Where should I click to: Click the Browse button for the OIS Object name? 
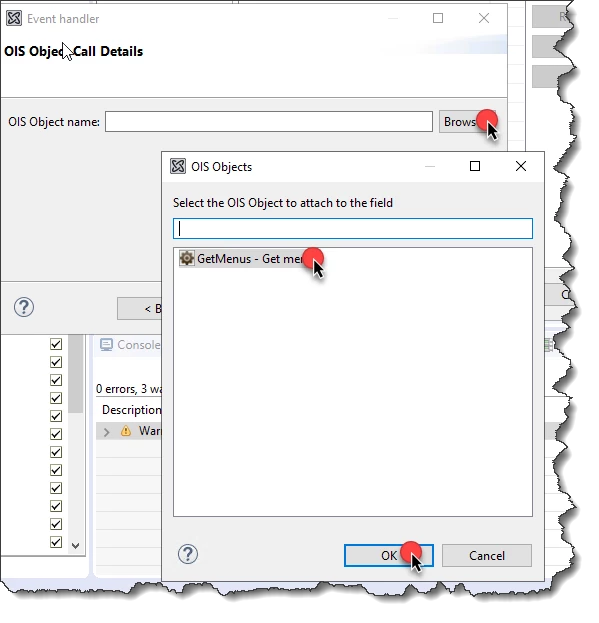pyautogui.click(x=467, y=122)
